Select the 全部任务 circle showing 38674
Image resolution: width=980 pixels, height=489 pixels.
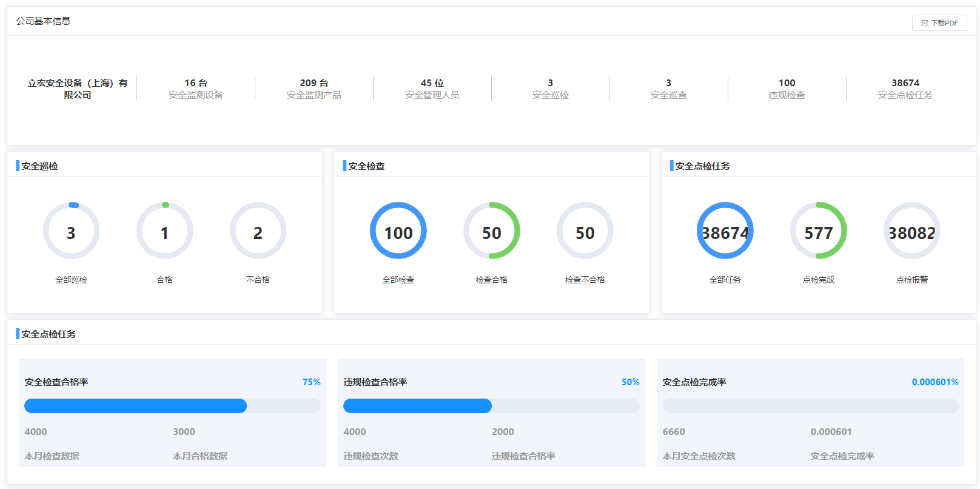tap(725, 231)
